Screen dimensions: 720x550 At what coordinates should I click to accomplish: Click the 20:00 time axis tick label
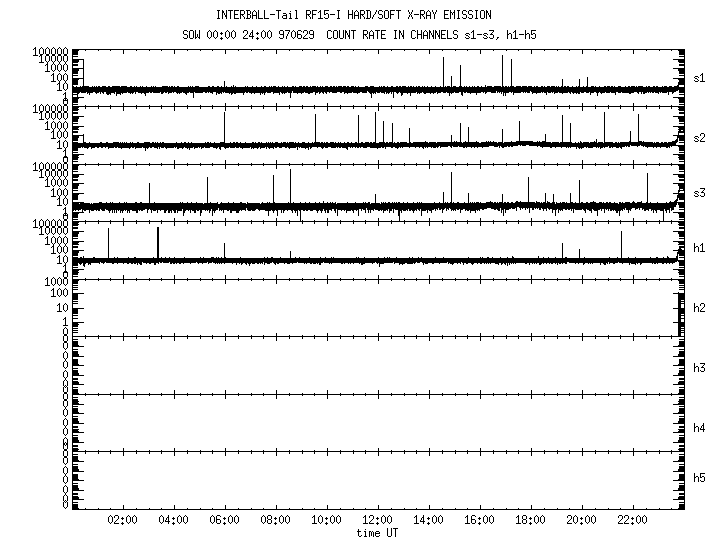(x=581, y=521)
